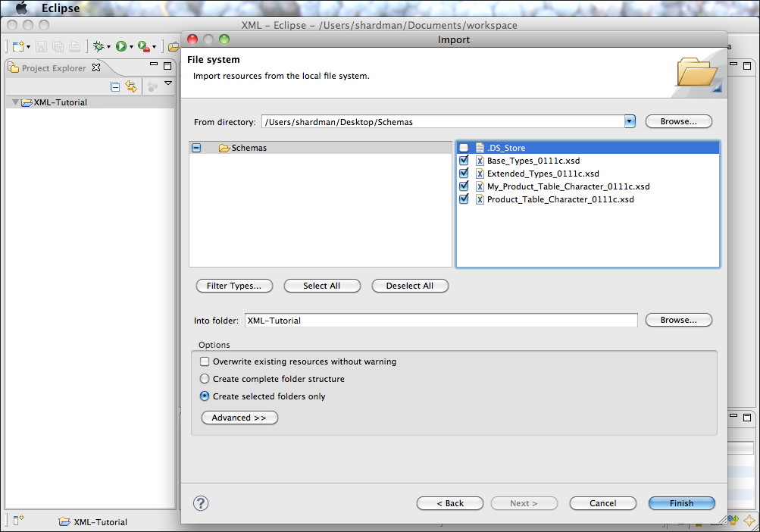Click the Run External Tools icon

(144, 46)
